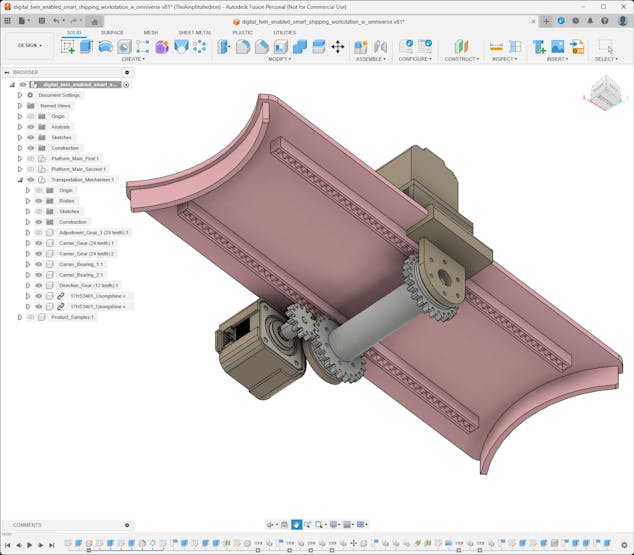Toggle visibility of Direction_Gear (12 teeth):1
634x555 pixels.
(x=38, y=285)
